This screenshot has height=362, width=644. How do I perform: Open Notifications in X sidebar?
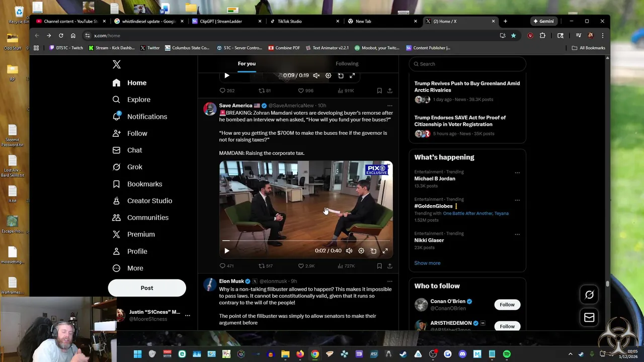[x=140, y=117]
